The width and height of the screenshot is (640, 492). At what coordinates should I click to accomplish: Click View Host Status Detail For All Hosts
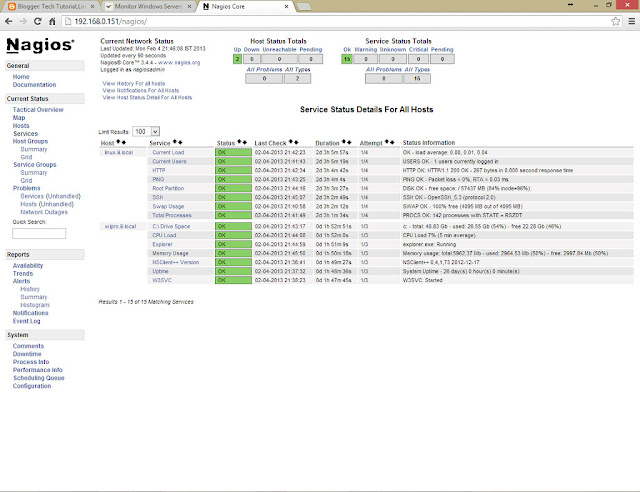(x=147, y=98)
